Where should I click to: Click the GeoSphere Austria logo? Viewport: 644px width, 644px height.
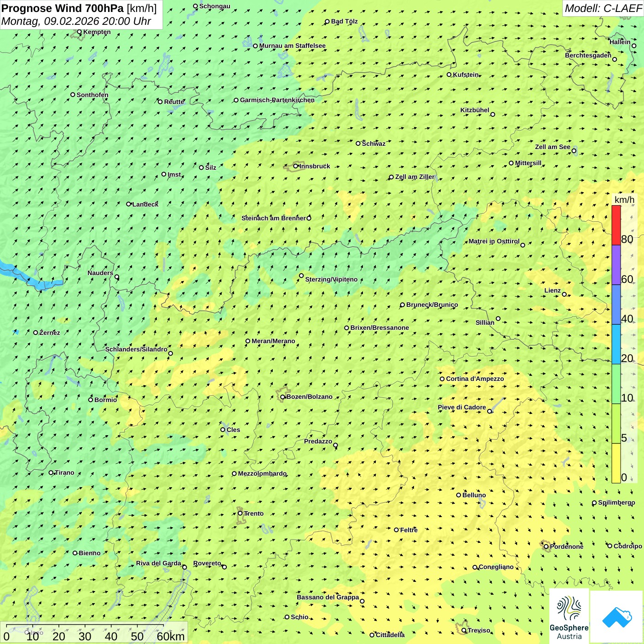pyautogui.click(x=569, y=616)
